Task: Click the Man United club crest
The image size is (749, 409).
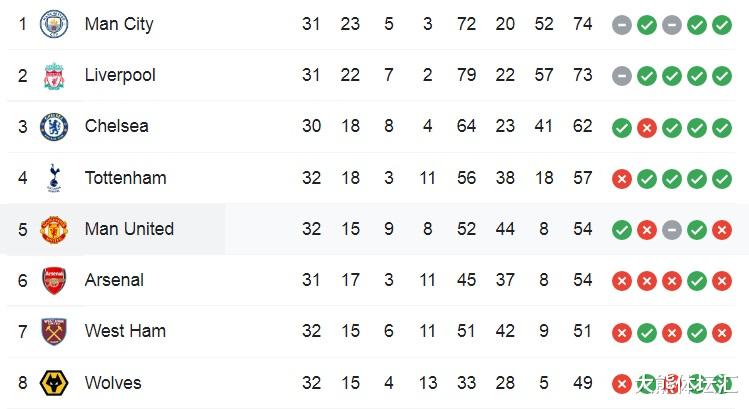Action: 54,229
